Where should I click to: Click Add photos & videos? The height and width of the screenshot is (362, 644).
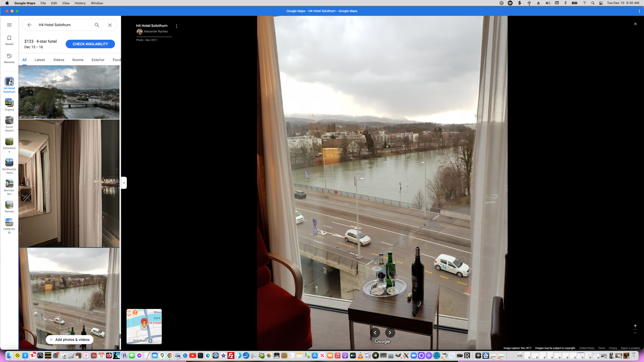70,340
